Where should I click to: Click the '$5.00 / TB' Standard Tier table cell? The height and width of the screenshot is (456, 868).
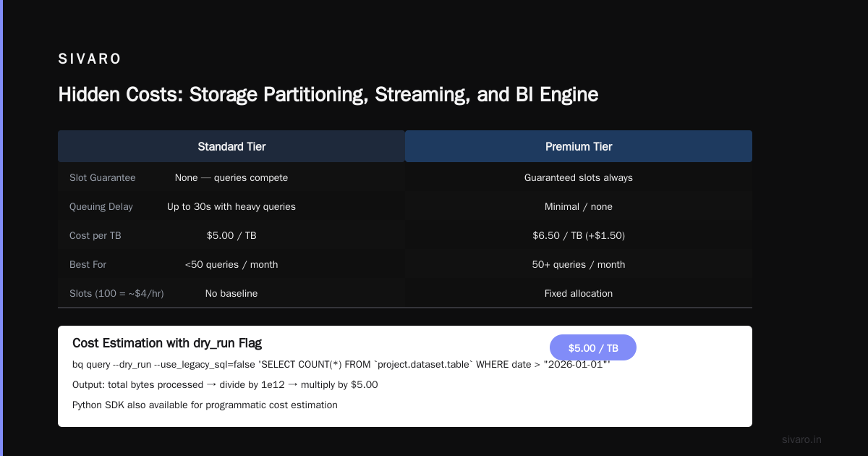(x=231, y=235)
